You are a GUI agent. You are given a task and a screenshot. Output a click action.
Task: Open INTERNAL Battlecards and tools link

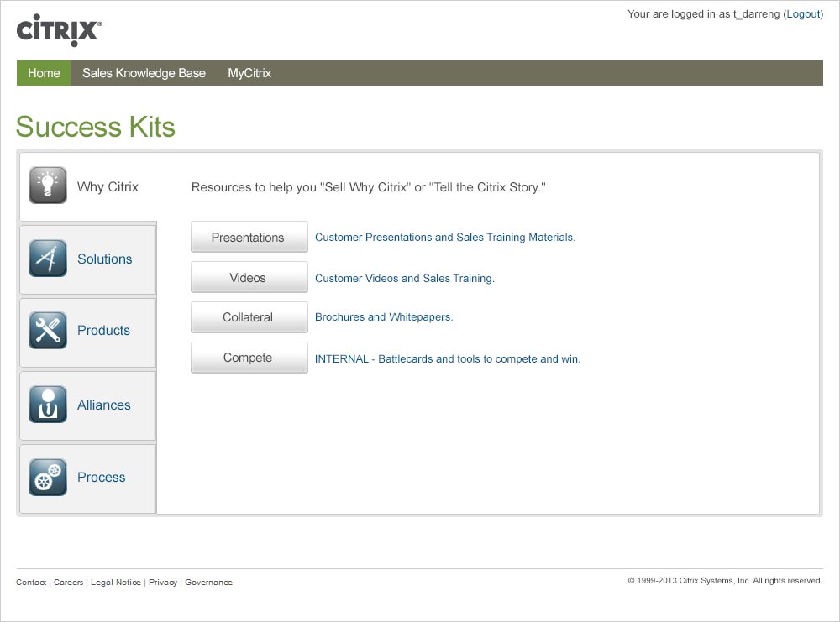point(448,358)
